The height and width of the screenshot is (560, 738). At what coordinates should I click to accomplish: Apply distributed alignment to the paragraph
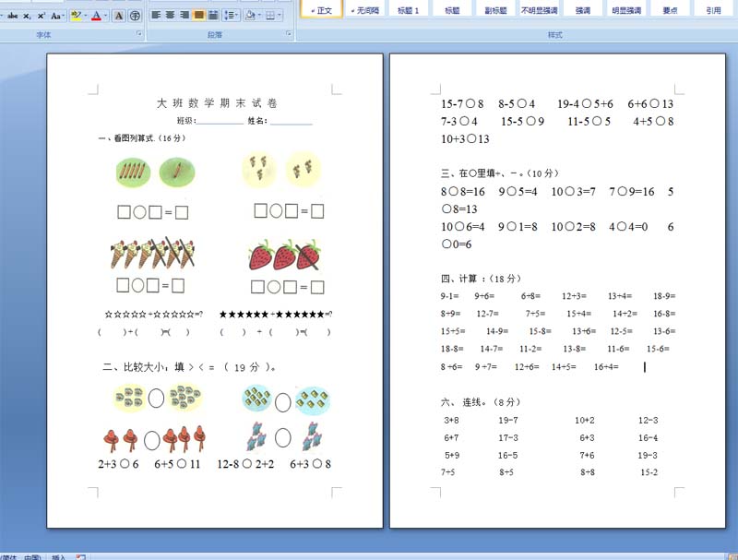point(213,16)
